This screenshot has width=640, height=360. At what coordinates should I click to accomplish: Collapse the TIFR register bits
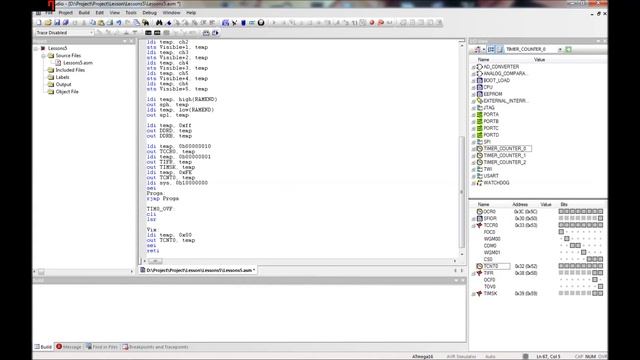click(x=473, y=273)
